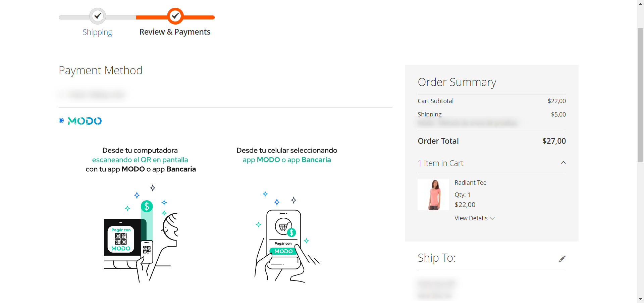This screenshot has height=303, width=644.
Task: Click the shopping cart icon in phone illustration
Action: [283, 227]
